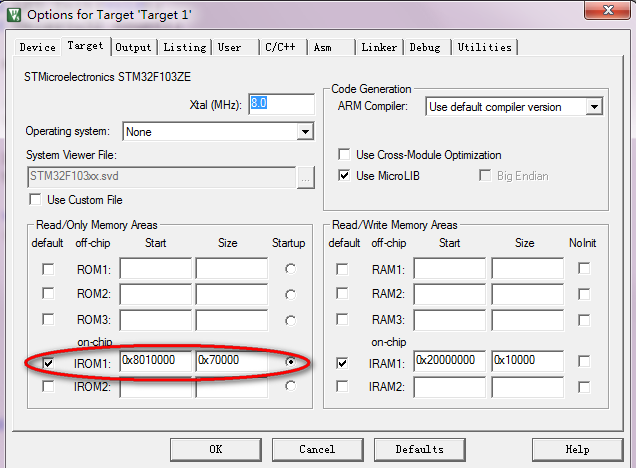Select the ROM1 Startup radio button

tap(290, 268)
